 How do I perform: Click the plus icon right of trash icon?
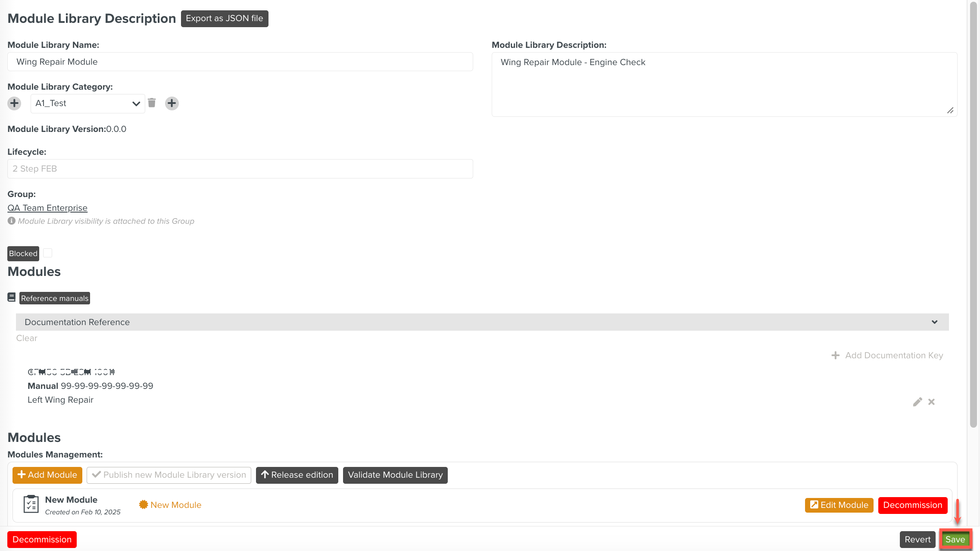(x=172, y=103)
